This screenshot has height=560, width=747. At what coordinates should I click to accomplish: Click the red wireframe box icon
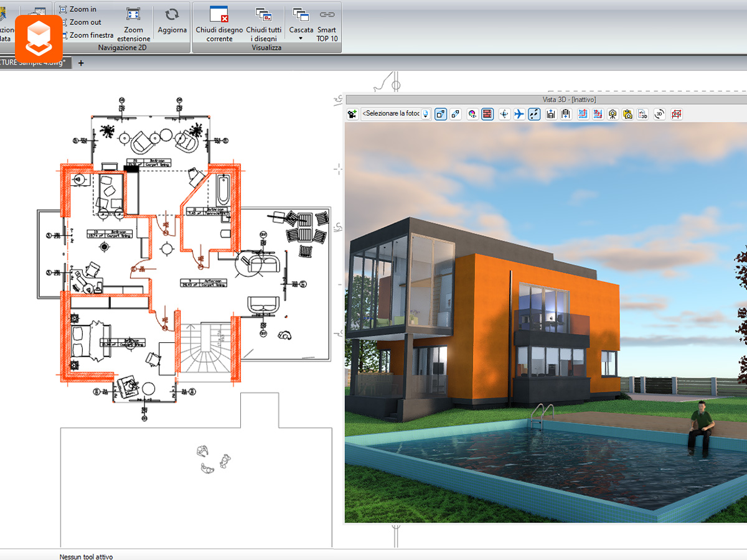676,114
